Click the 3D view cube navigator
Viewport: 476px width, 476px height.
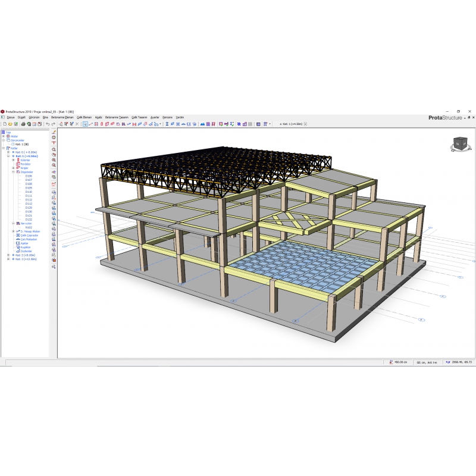pyautogui.click(x=460, y=143)
